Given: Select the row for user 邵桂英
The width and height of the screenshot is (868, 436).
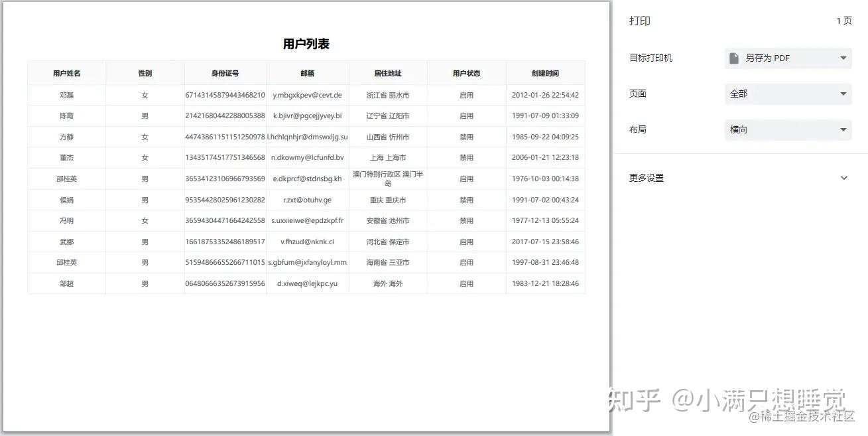Looking at the screenshot, I should [x=66, y=179].
